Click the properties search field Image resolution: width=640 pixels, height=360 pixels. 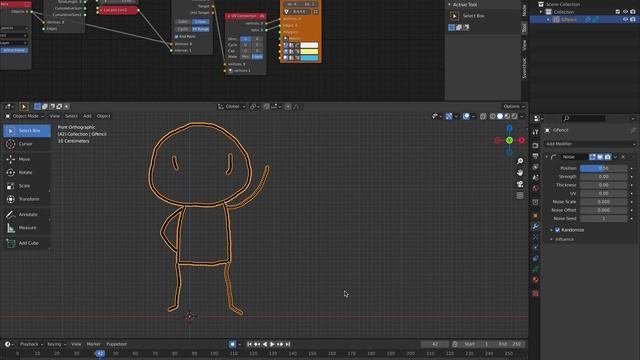point(584,118)
